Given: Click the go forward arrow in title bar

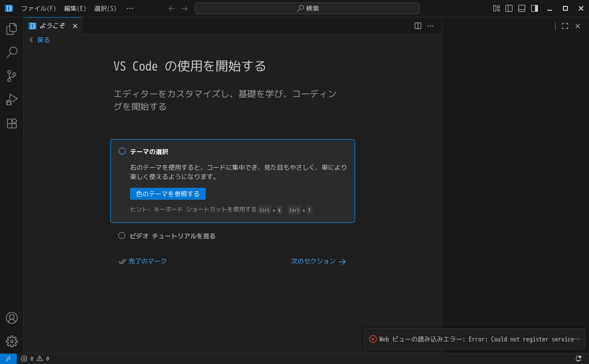Looking at the screenshot, I should click(x=185, y=8).
